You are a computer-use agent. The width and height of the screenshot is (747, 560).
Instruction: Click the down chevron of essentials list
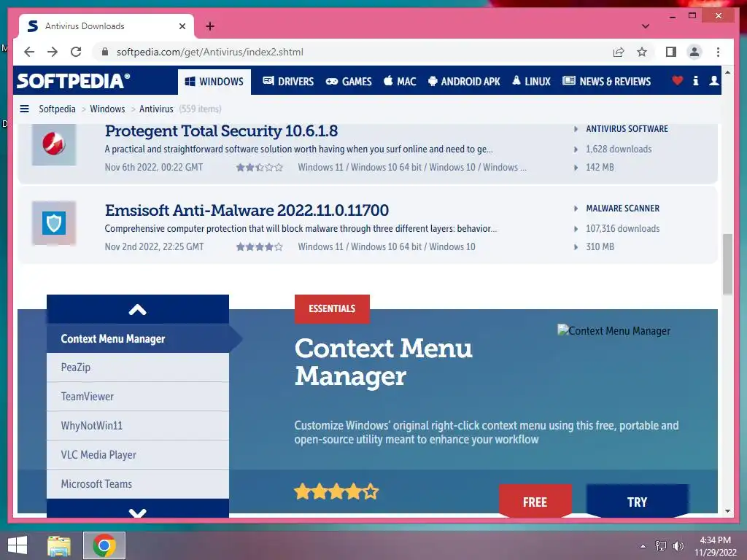click(138, 508)
